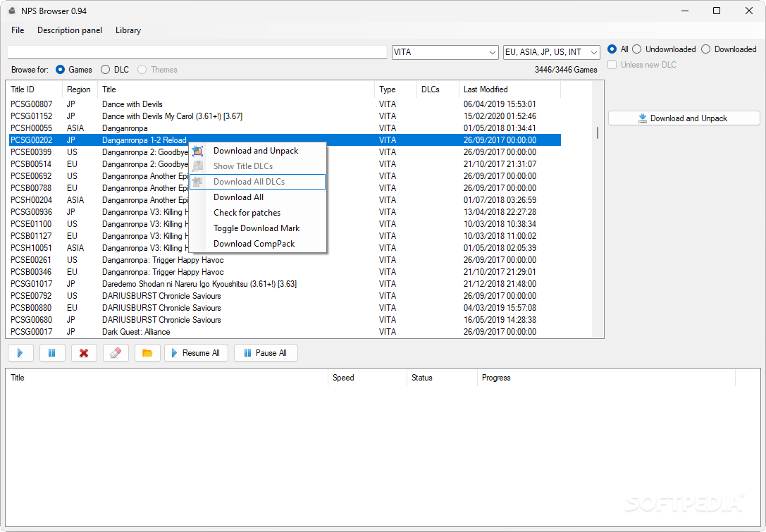Click the Title column header in downloads list
The width and height of the screenshot is (766, 532).
coord(166,378)
